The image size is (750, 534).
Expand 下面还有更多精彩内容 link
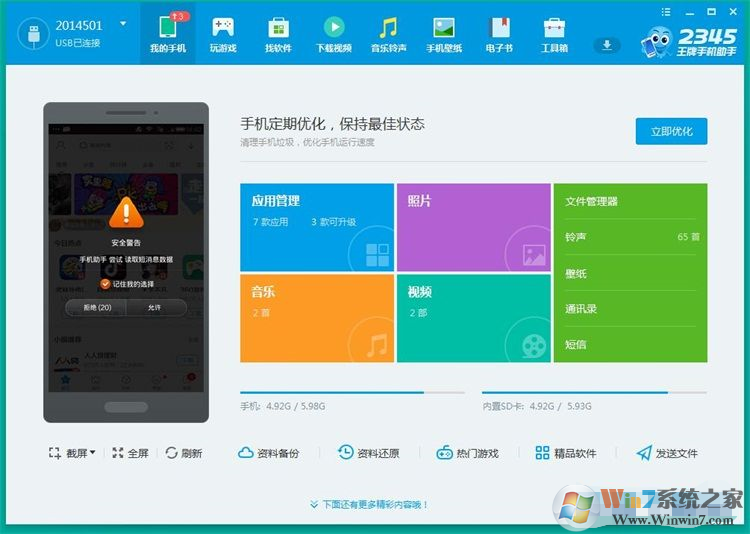[x=369, y=504]
